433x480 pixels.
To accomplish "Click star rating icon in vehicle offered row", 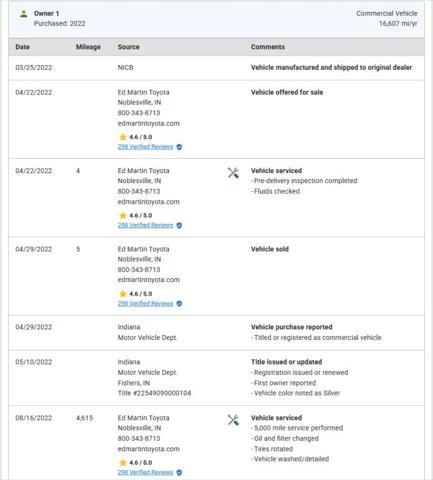I will (x=123, y=137).
